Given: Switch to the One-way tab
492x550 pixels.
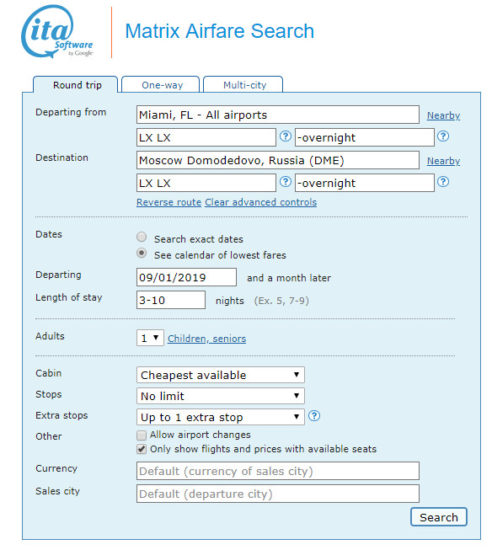Looking at the screenshot, I should [161, 85].
